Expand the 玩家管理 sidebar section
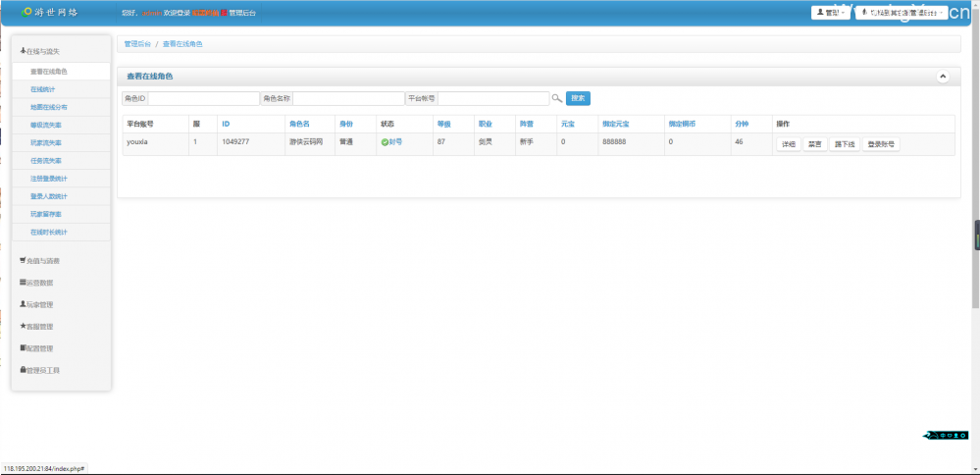Screen dimensions: 980x475 36,304
